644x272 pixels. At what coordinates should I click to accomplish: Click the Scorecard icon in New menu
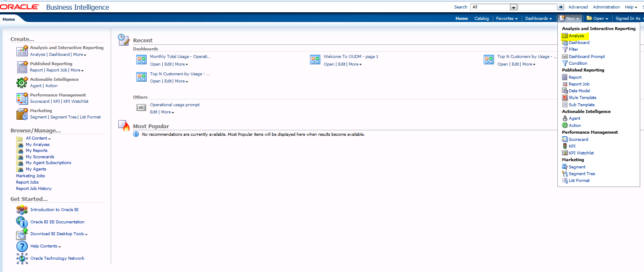565,139
